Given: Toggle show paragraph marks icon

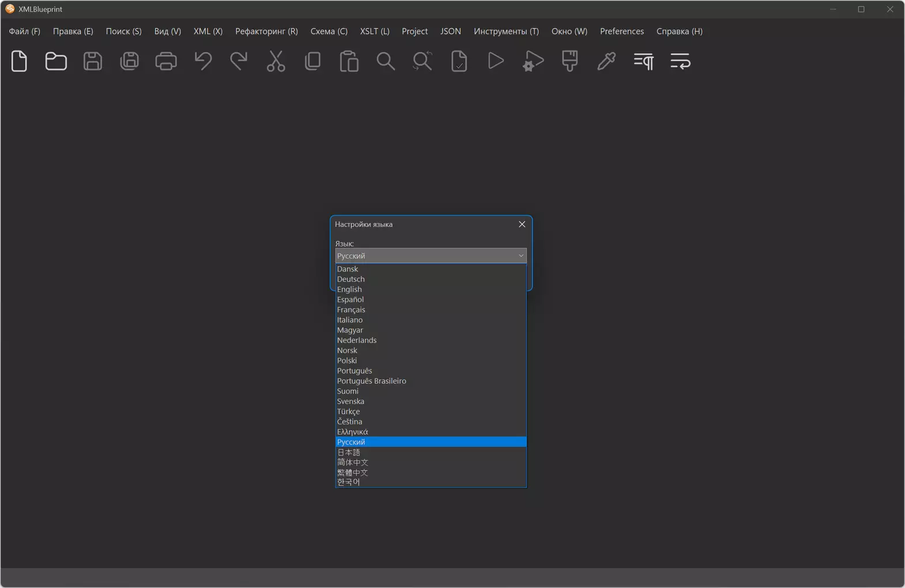Looking at the screenshot, I should 643,61.
